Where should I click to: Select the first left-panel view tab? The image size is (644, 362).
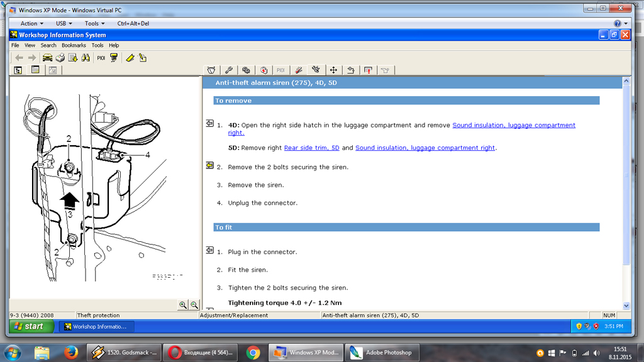click(x=18, y=70)
